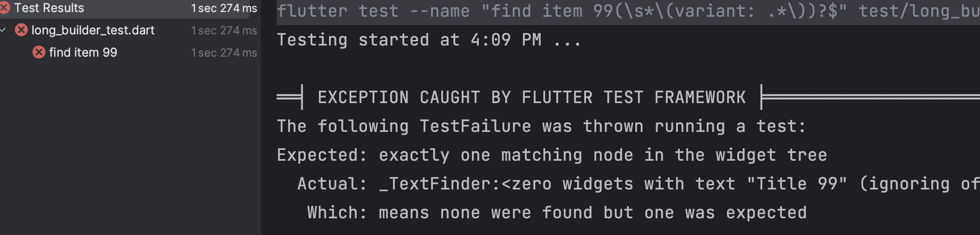Click the Expected: exactly one matching node line
980x235 pixels.
(x=551, y=155)
